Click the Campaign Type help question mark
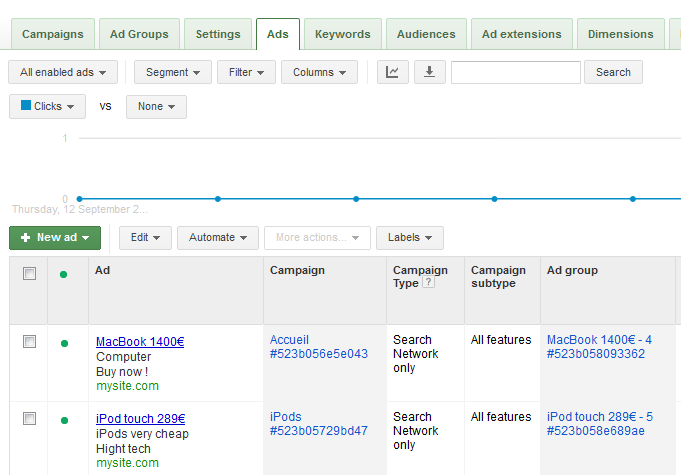This screenshot has width=681, height=475. tap(429, 283)
